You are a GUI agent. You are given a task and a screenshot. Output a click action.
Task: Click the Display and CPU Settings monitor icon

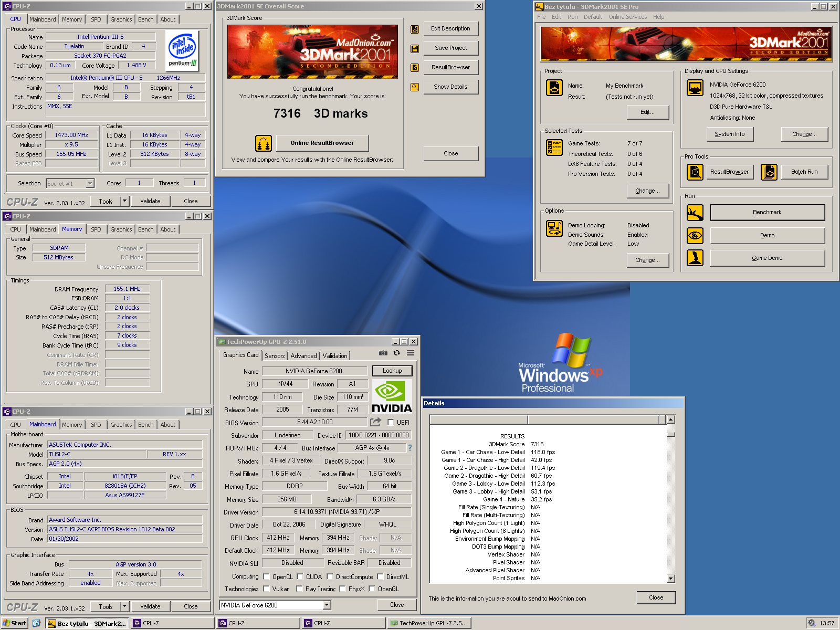[695, 88]
